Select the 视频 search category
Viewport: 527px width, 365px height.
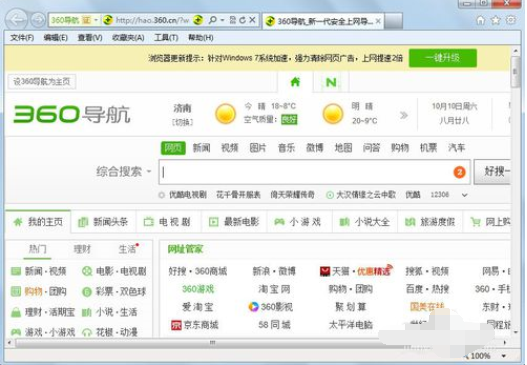click(230, 148)
